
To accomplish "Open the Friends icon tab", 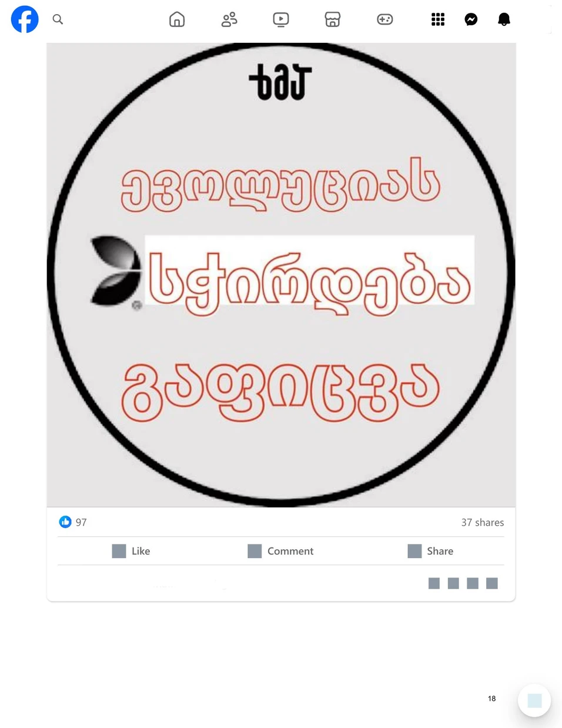I will (x=229, y=19).
